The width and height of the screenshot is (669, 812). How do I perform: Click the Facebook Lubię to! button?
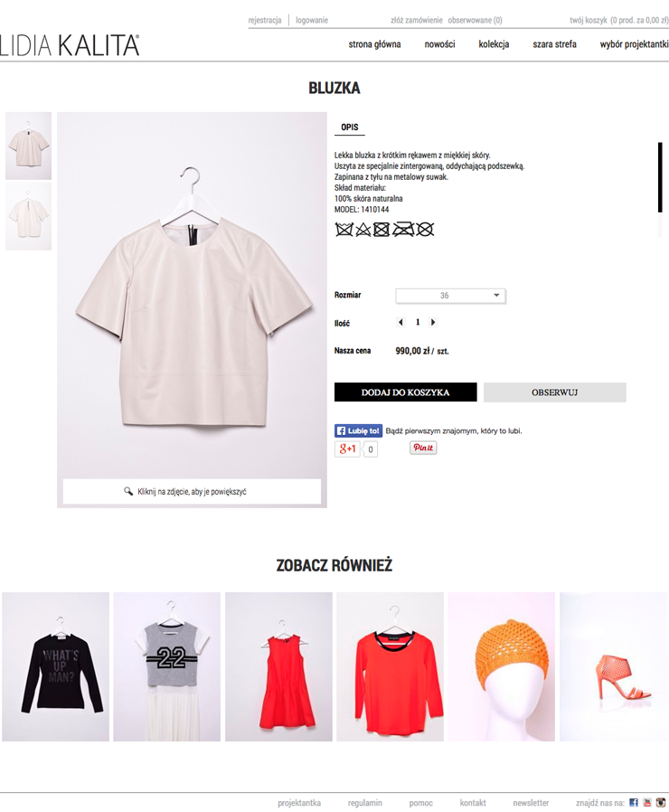358,430
